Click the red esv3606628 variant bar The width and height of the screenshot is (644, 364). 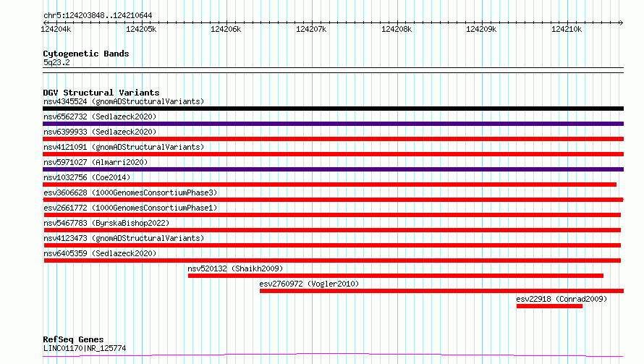coord(333,200)
